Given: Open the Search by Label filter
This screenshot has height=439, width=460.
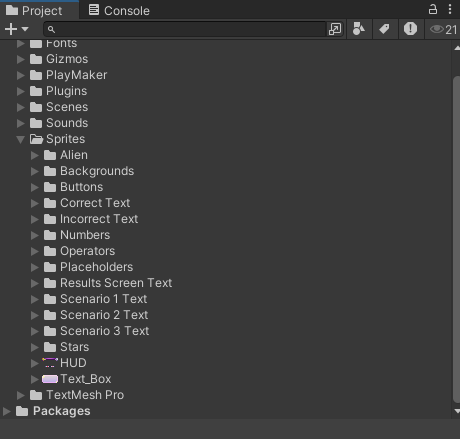Looking at the screenshot, I should tap(384, 29).
